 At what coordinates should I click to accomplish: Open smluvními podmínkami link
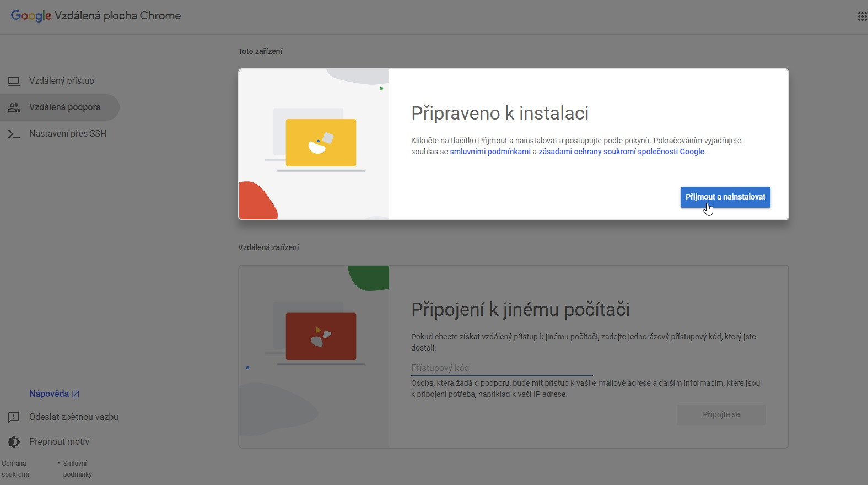click(x=490, y=152)
